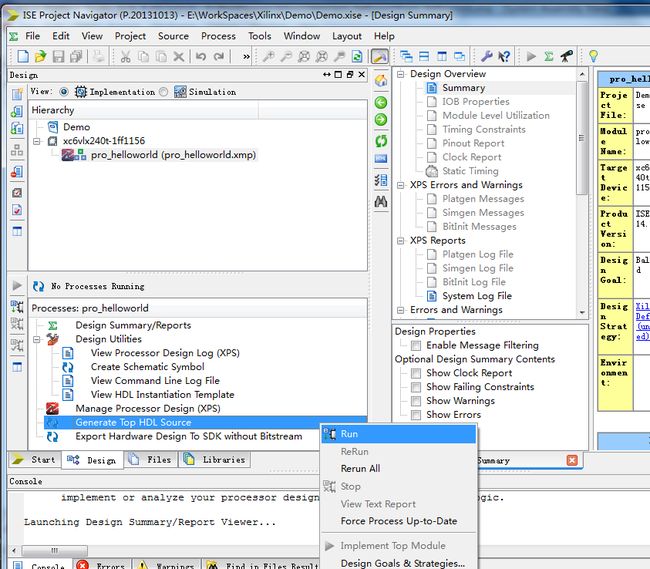Open project with the folder toolbar icon
Viewport: 650px width, 569px height.
pos(40,56)
